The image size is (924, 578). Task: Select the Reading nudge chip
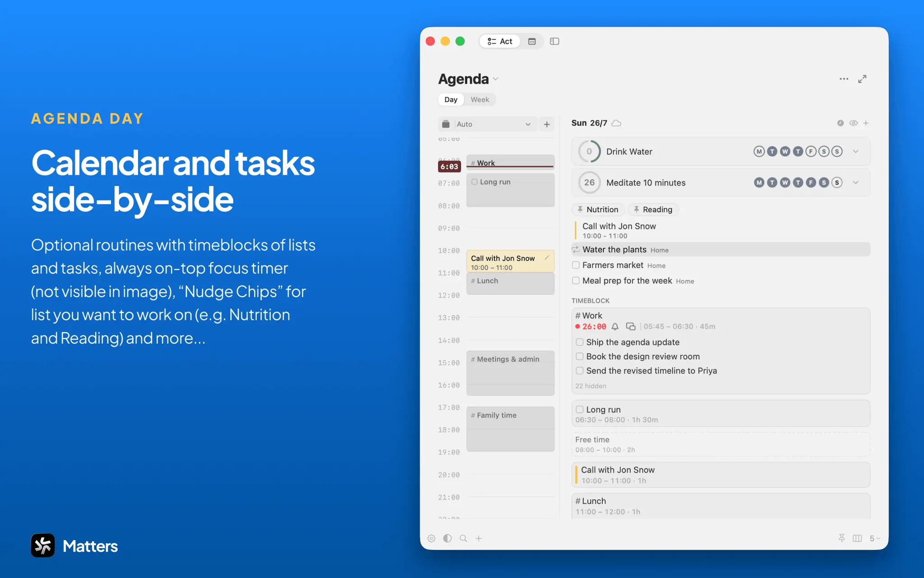click(x=653, y=210)
